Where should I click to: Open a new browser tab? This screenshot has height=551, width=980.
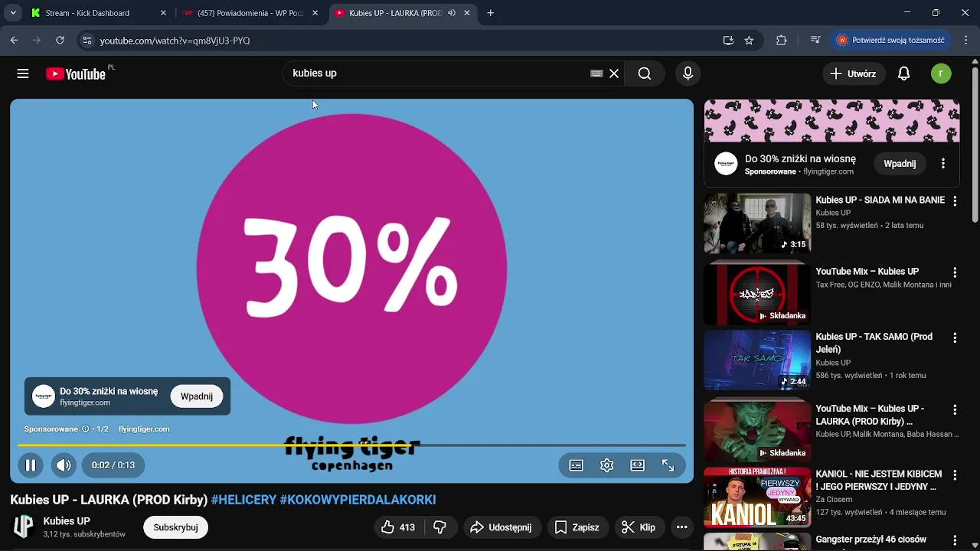[491, 13]
